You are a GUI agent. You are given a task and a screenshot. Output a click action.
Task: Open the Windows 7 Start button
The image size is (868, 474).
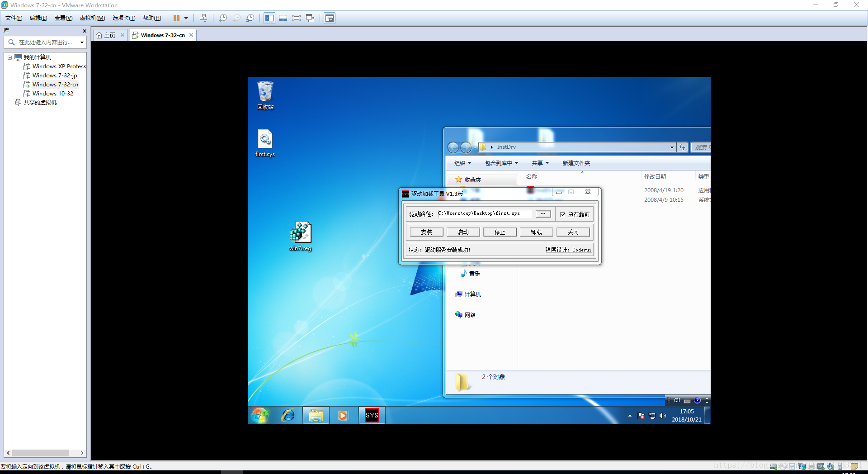click(260, 415)
